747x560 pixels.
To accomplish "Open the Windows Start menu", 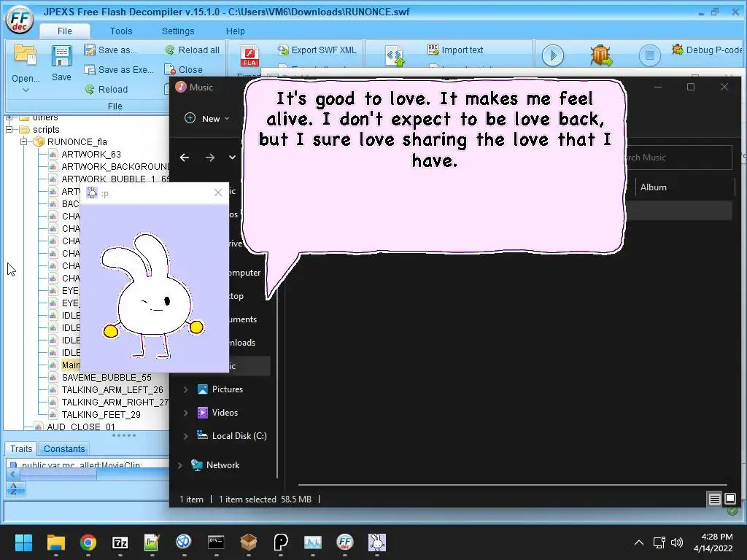I will coord(23,542).
